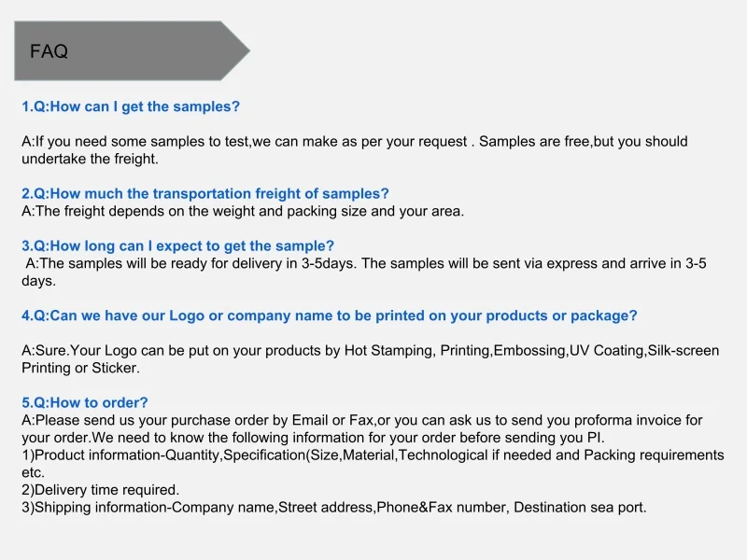747x560 pixels.
Task: Click item 1 "Product information-Quantity, Specification"
Action: (x=373, y=455)
